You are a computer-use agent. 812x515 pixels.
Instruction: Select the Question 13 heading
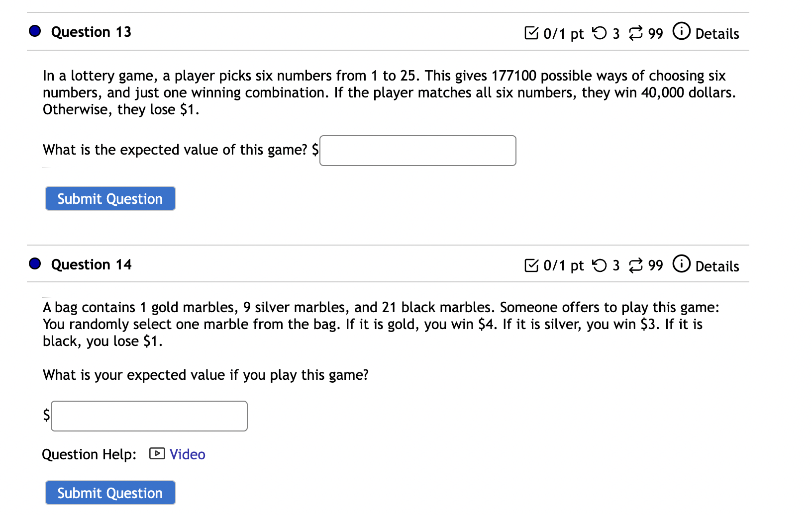tap(91, 32)
